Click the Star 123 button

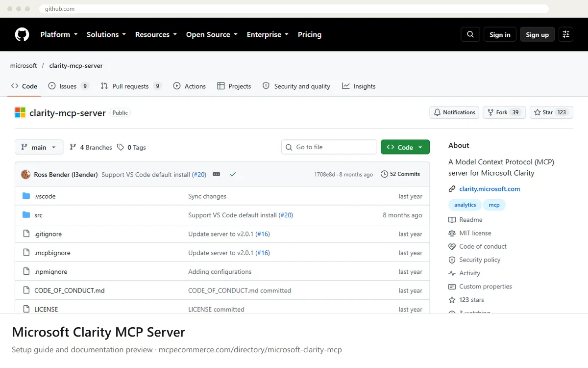point(551,112)
